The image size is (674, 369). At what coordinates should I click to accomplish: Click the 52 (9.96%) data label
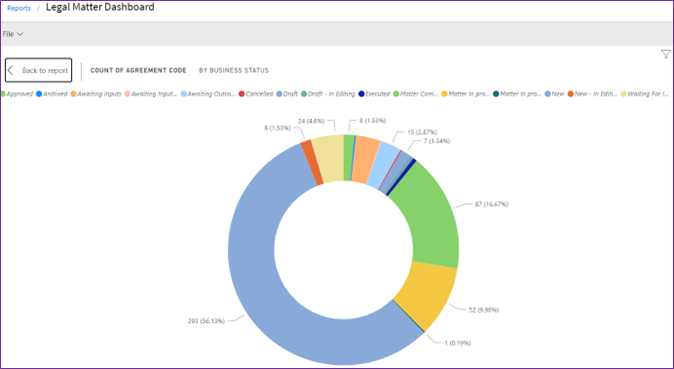tap(484, 310)
